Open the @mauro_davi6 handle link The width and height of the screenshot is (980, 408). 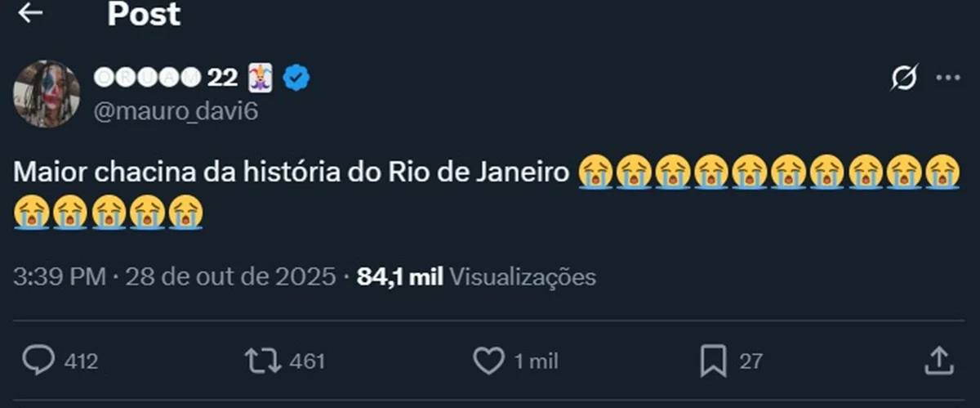pyautogui.click(x=177, y=111)
